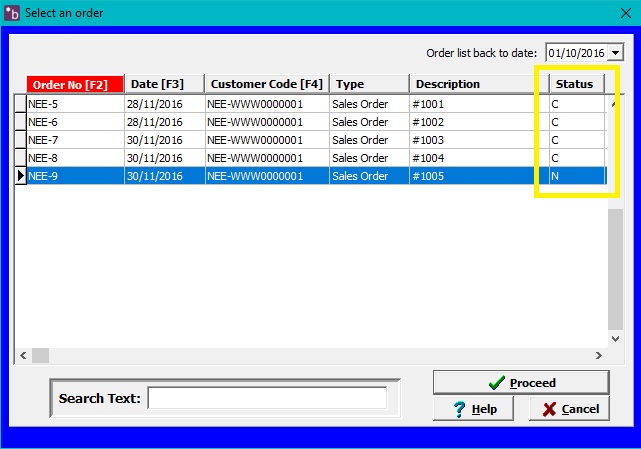
Task: Click the horizontal scrollbar left arrow
Action: click(x=23, y=355)
